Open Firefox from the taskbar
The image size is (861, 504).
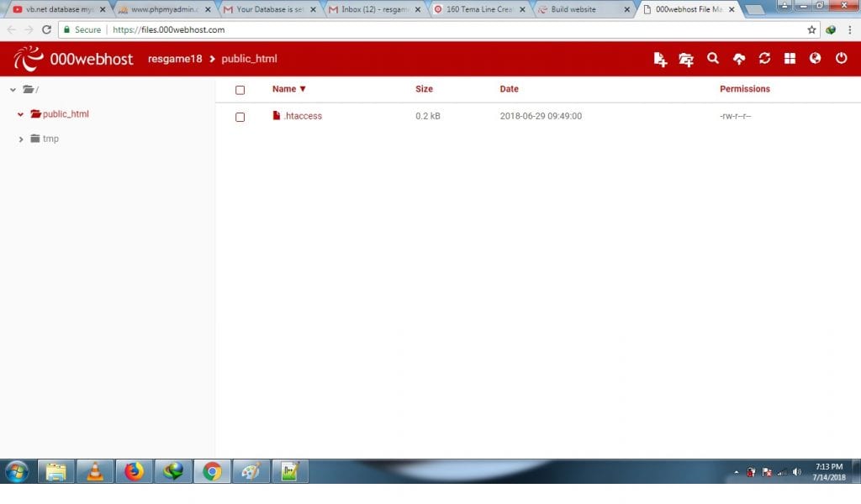click(134, 471)
